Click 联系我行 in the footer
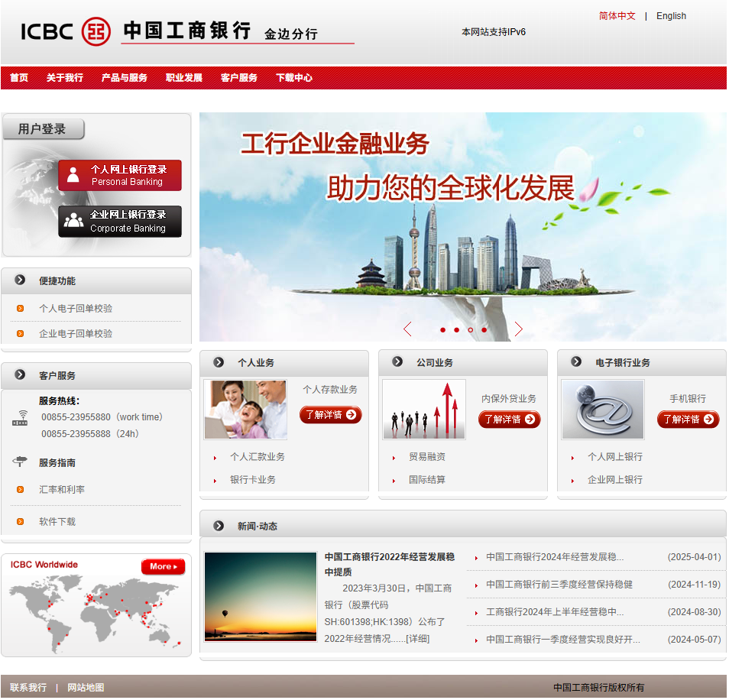This screenshot has width=729, height=700. 28,688
